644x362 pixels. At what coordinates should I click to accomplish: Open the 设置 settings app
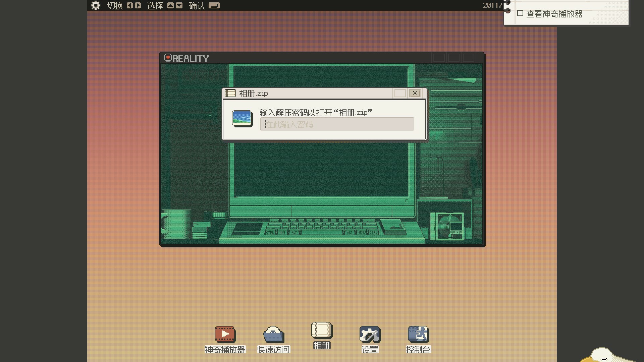370,335
